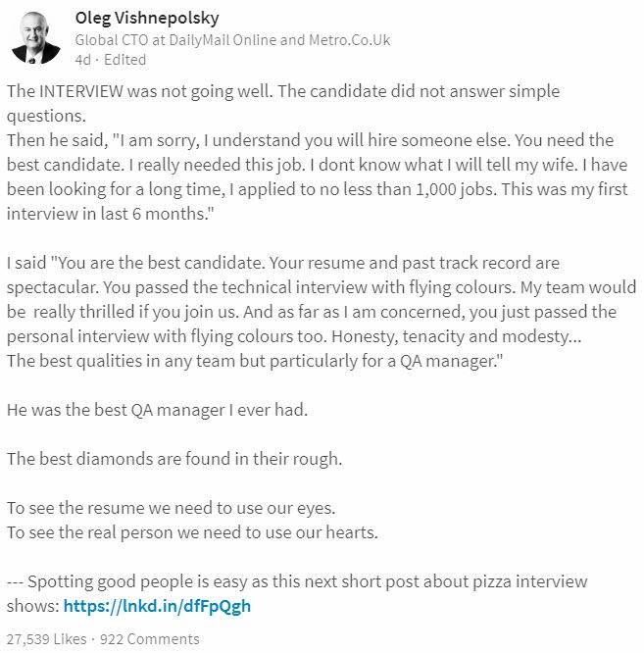This screenshot has height=653, width=644.
Task: View the 27,539 Likes count
Action: (x=47, y=639)
